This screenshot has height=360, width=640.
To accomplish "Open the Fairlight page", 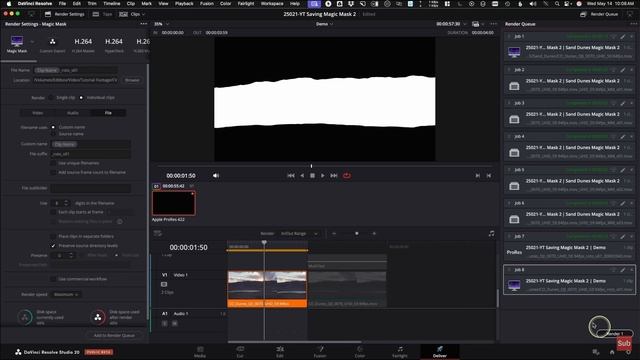I will tap(400, 352).
